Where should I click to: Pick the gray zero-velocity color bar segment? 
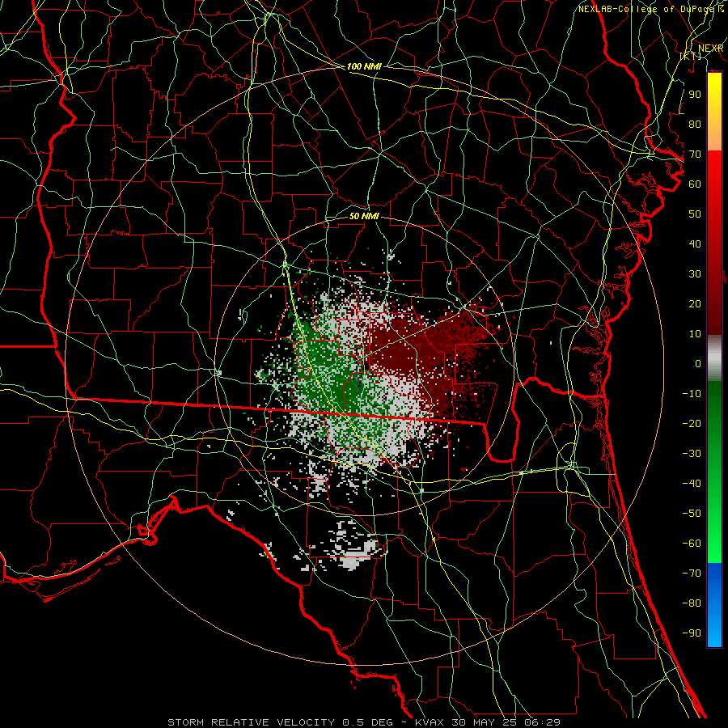tap(714, 358)
